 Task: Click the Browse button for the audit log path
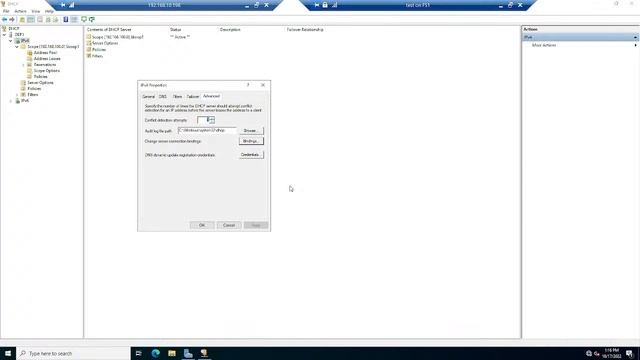click(251, 131)
